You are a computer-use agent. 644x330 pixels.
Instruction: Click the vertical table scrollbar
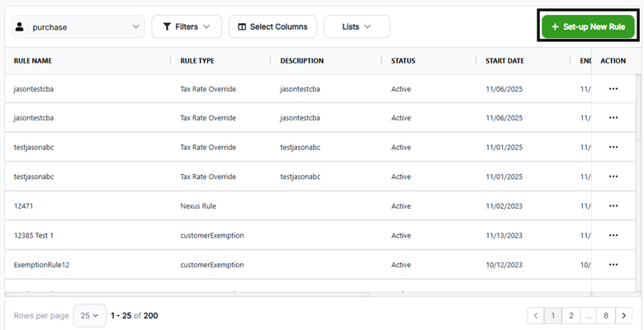638,107
